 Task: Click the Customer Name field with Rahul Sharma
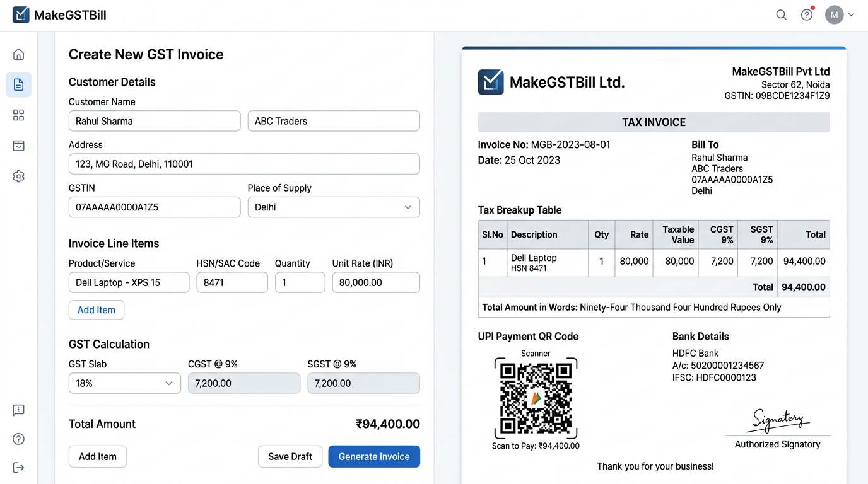point(155,121)
